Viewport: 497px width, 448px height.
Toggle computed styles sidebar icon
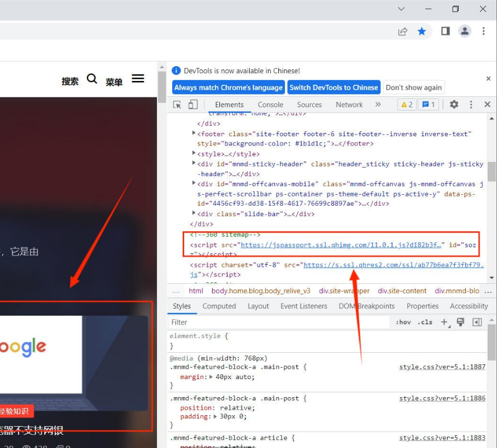(x=477, y=322)
